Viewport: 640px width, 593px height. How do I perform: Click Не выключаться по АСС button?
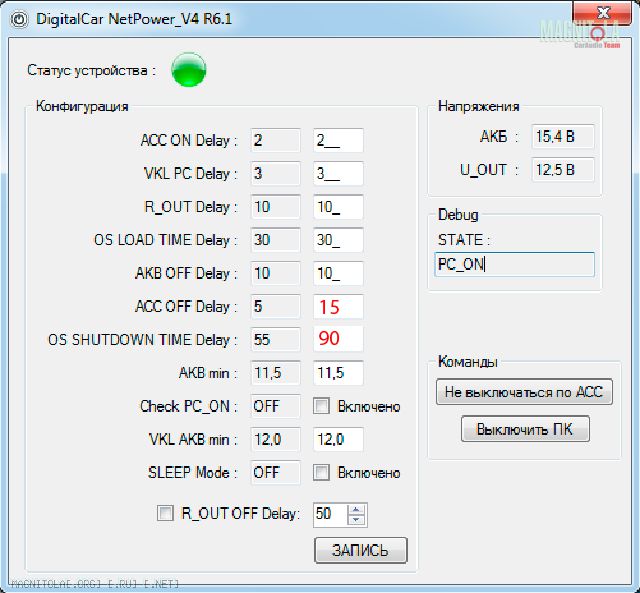(524, 392)
